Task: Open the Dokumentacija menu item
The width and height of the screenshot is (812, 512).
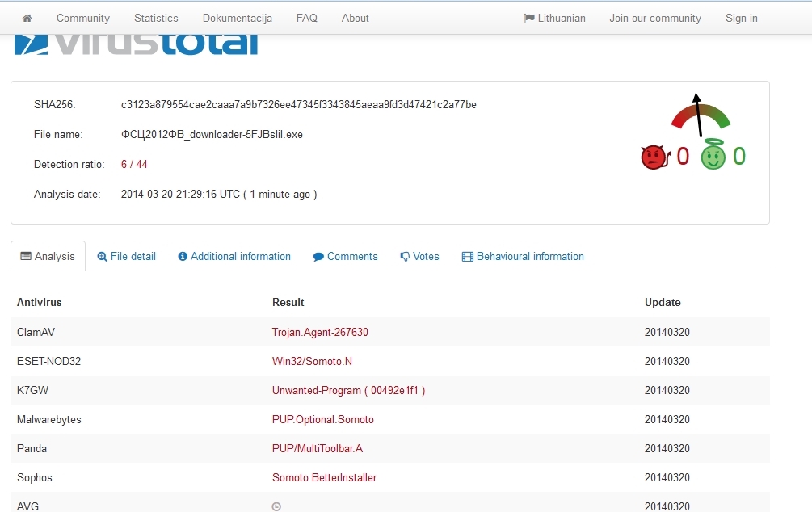Action: click(x=237, y=18)
